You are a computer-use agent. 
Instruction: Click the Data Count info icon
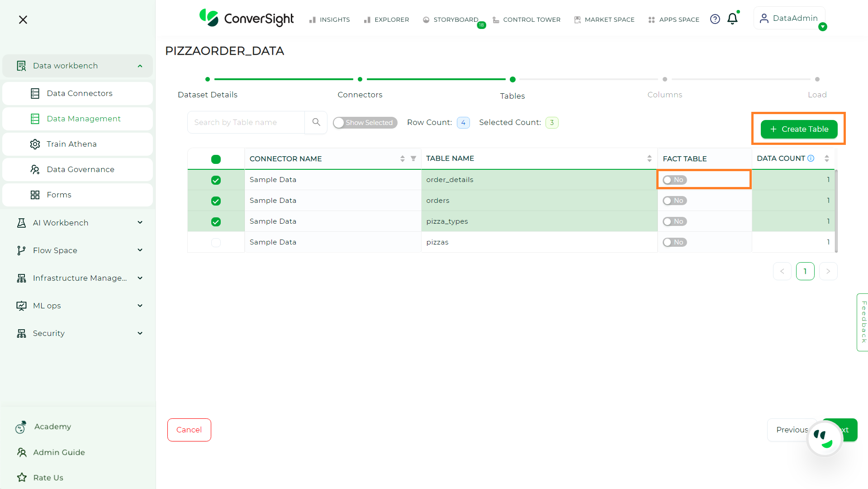(811, 158)
